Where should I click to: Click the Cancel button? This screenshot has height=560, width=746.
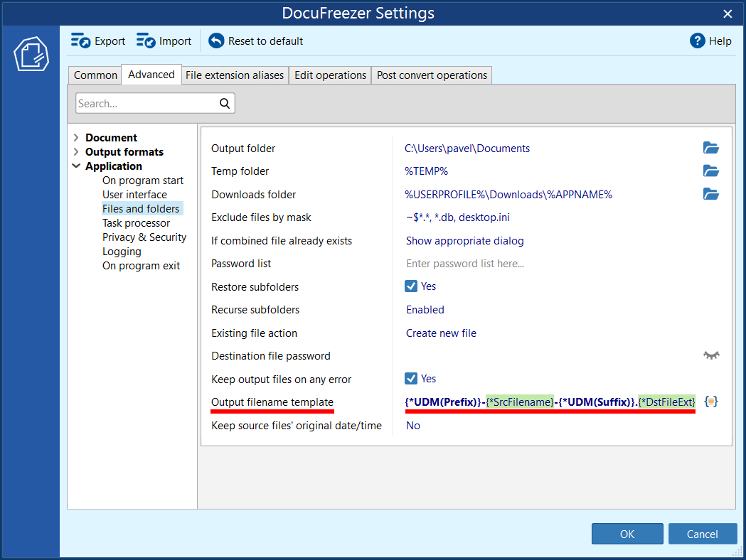702,534
